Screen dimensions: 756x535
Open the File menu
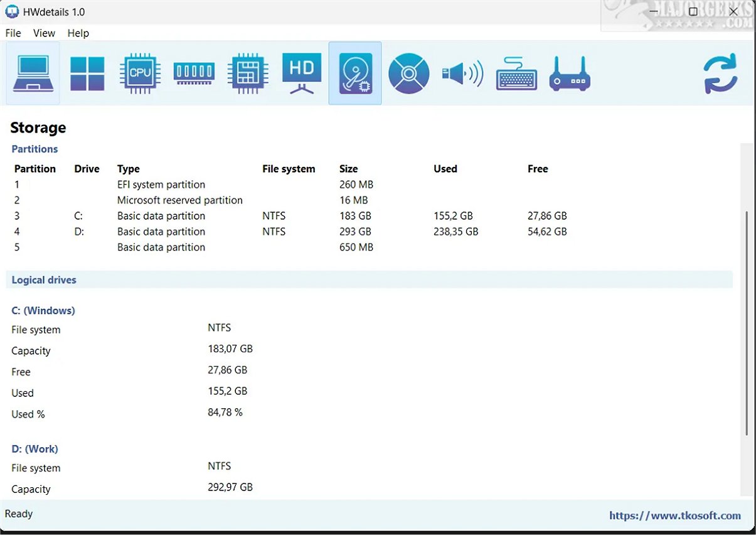[x=13, y=33]
